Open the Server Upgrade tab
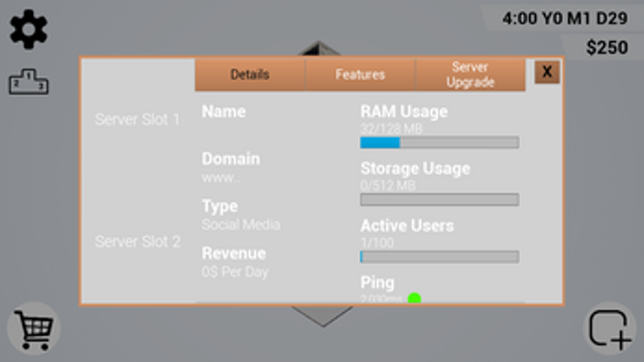Viewport: 644px width, 362px height. pos(471,74)
